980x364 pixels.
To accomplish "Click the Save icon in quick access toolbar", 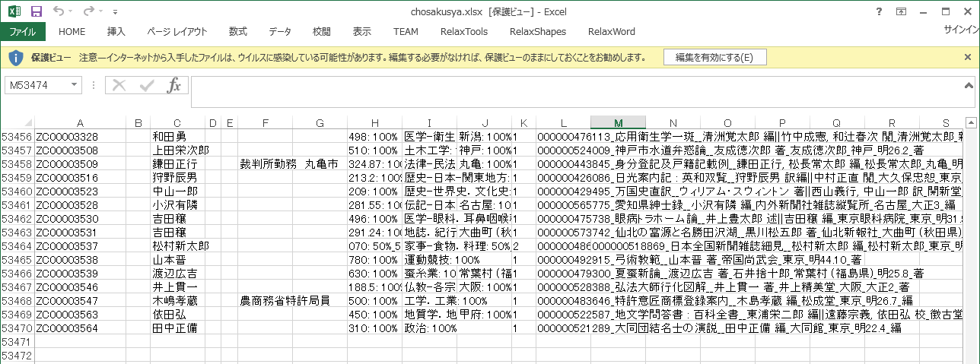I will tap(36, 12).
